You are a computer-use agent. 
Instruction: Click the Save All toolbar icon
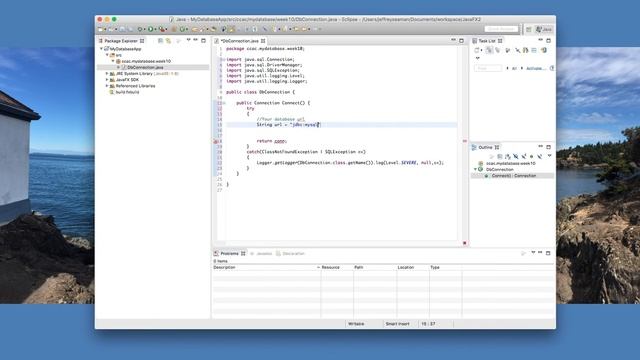point(130,29)
